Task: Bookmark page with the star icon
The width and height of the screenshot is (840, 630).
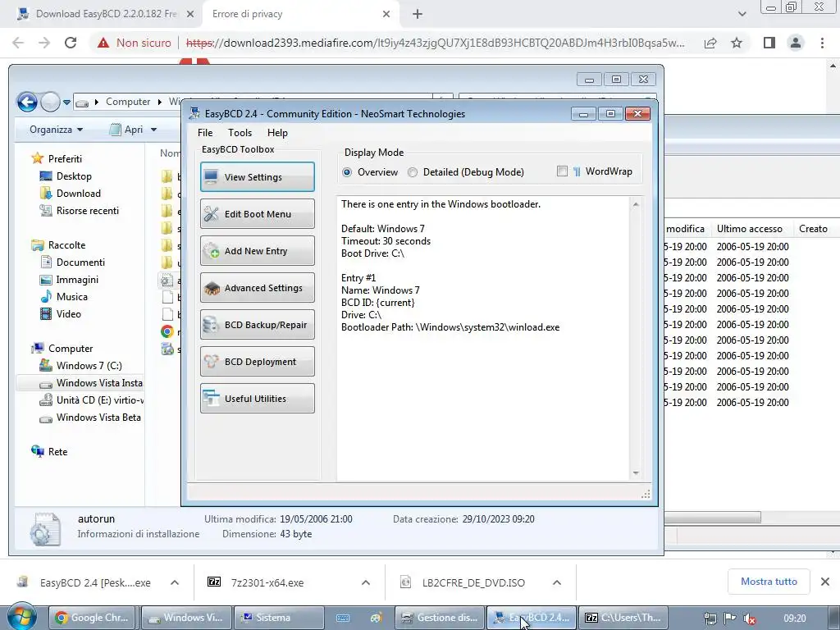Action: pos(737,43)
